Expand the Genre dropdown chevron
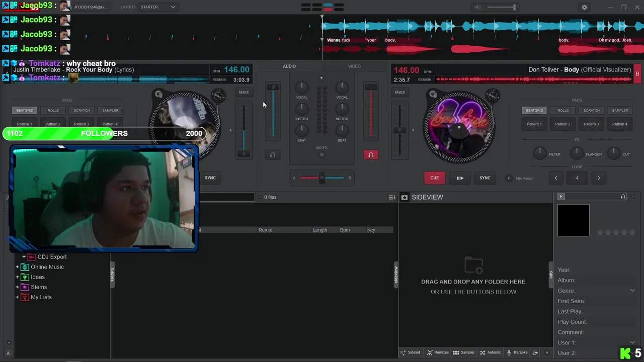This screenshot has height=362, width=644. (x=632, y=291)
